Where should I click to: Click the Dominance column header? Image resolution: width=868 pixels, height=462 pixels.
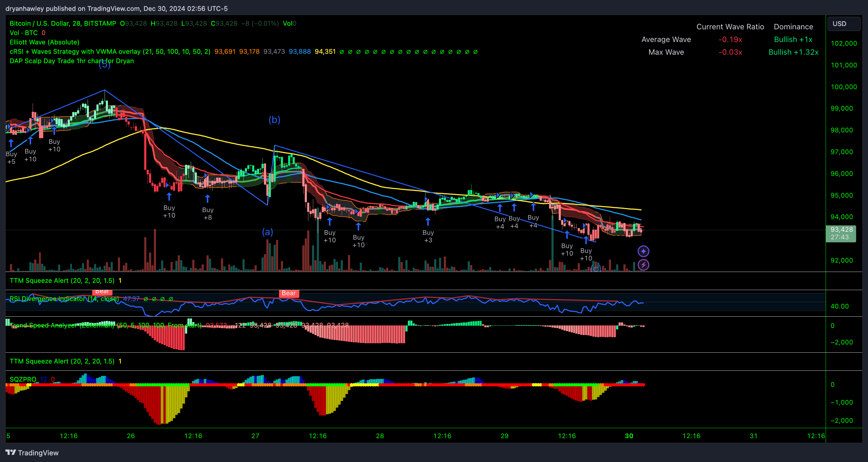(793, 27)
